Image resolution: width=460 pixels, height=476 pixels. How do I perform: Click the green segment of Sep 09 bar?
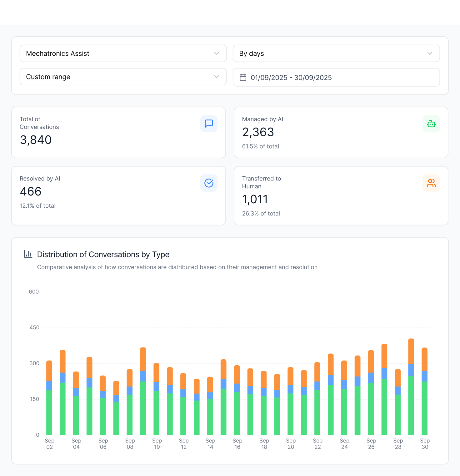click(143, 408)
